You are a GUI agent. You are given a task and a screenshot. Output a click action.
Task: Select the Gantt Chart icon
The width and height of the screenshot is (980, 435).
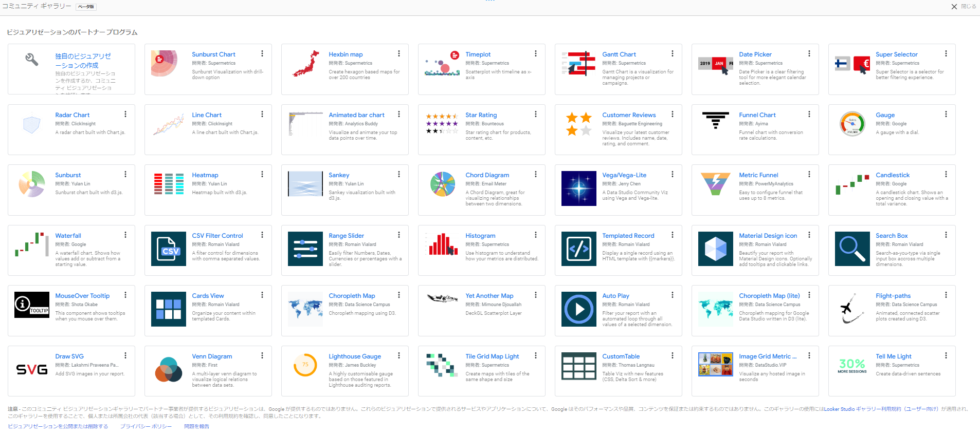(579, 64)
